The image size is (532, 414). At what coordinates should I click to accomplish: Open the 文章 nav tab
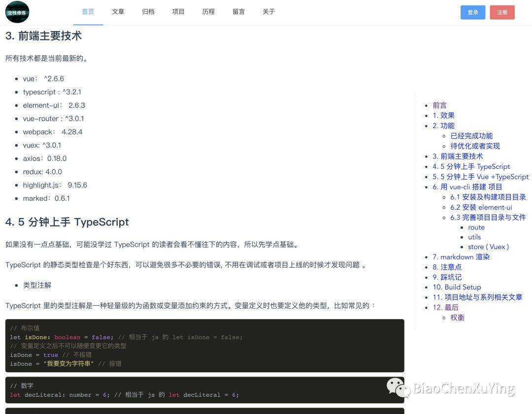click(118, 12)
